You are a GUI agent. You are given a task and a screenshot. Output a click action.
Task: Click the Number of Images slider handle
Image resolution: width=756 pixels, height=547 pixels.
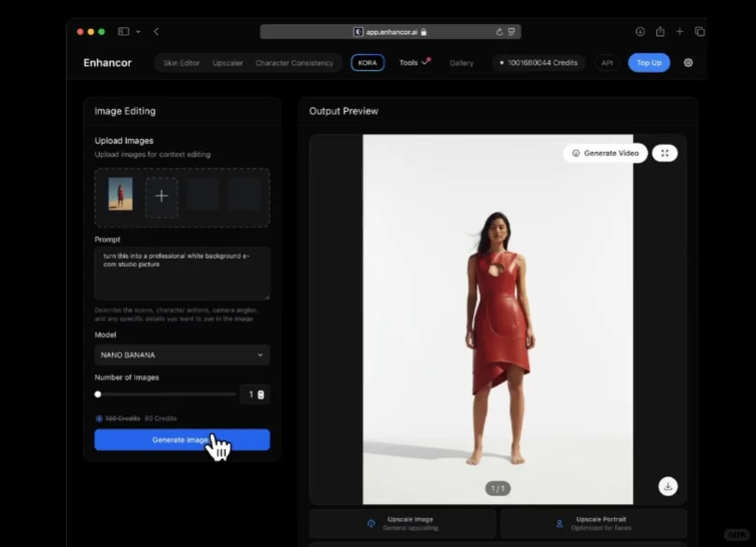[x=98, y=394]
